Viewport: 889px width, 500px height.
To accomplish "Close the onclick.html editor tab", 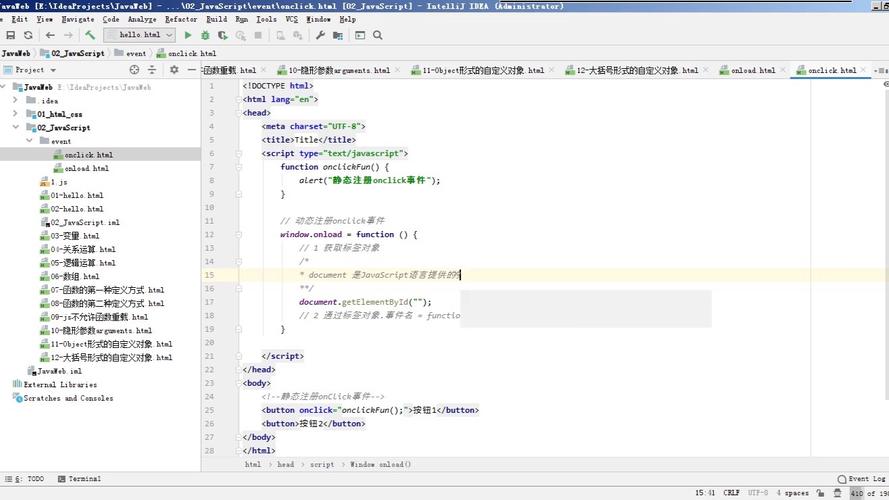I will point(863,70).
